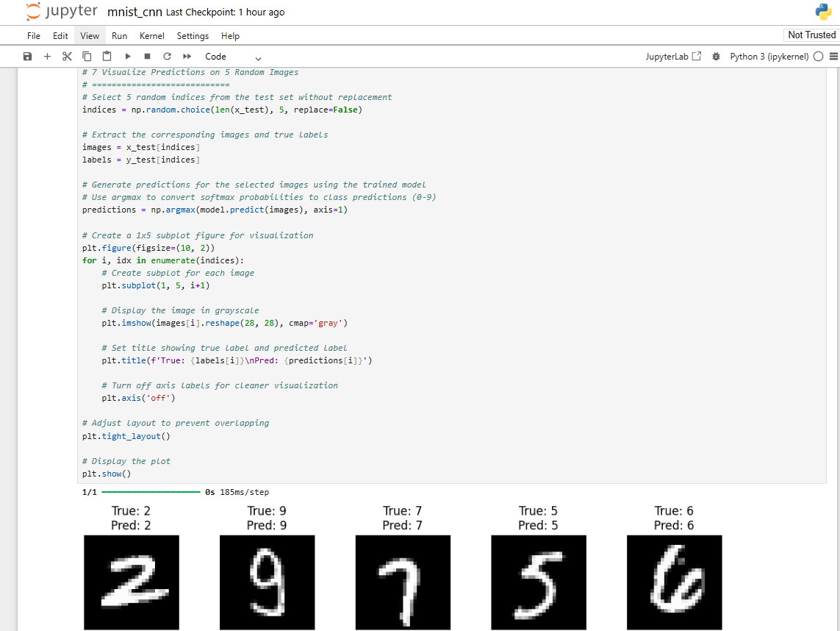Save the notebook
The height and width of the screenshot is (631, 840).
point(27,56)
